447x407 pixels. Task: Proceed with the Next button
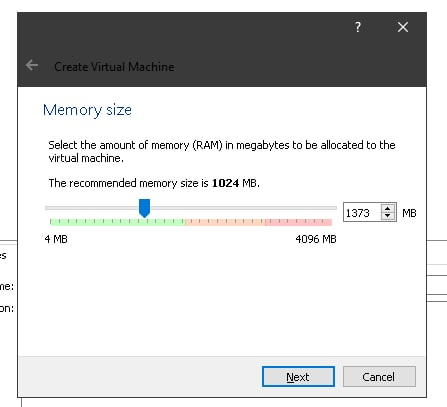(298, 377)
